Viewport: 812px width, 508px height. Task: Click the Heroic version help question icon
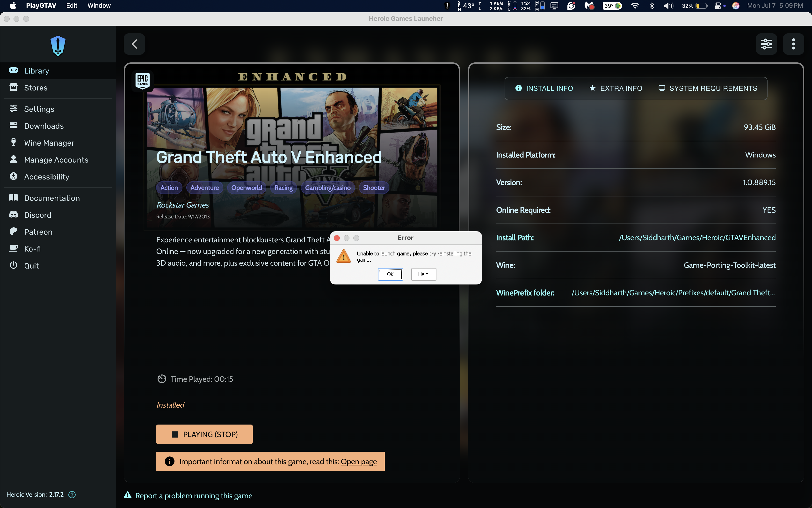pos(72,494)
